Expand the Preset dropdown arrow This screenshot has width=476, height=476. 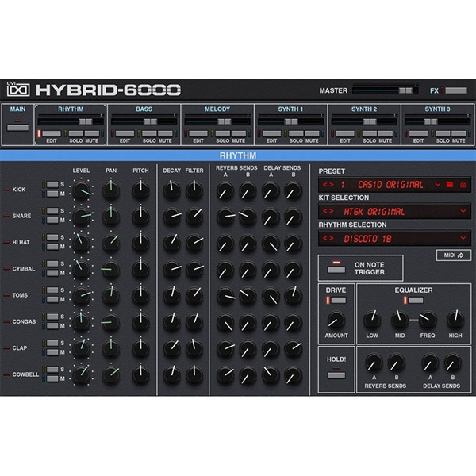coord(438,185)
